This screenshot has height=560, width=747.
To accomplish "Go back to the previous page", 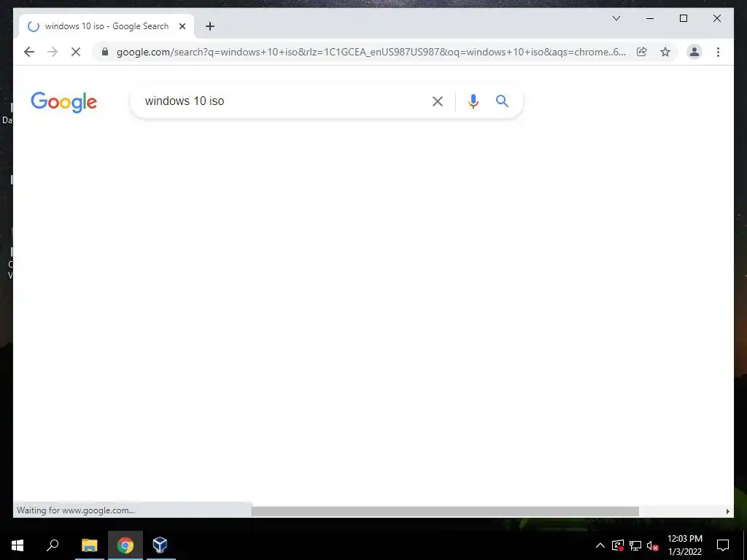I will [29, 52].
